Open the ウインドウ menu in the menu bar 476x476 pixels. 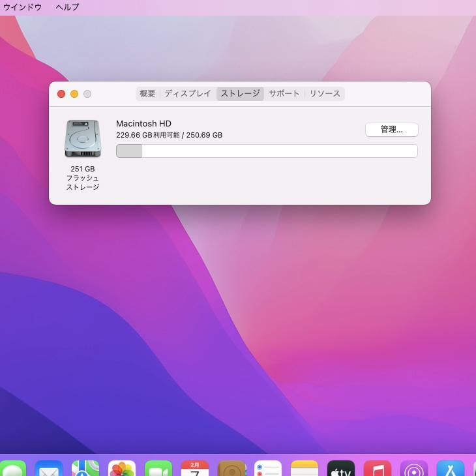pos(22,7)
